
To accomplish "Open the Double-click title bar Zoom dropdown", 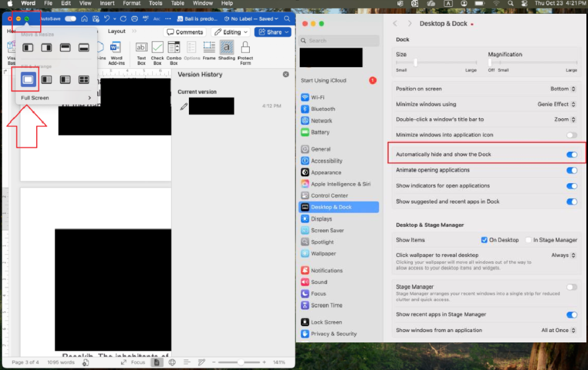I will pyautogui.click(x=565, y=120).
